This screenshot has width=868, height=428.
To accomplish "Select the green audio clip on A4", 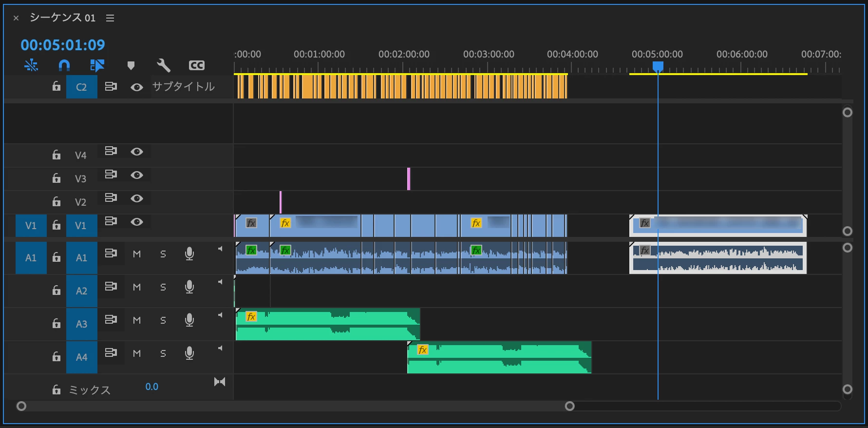I will 499,358.
